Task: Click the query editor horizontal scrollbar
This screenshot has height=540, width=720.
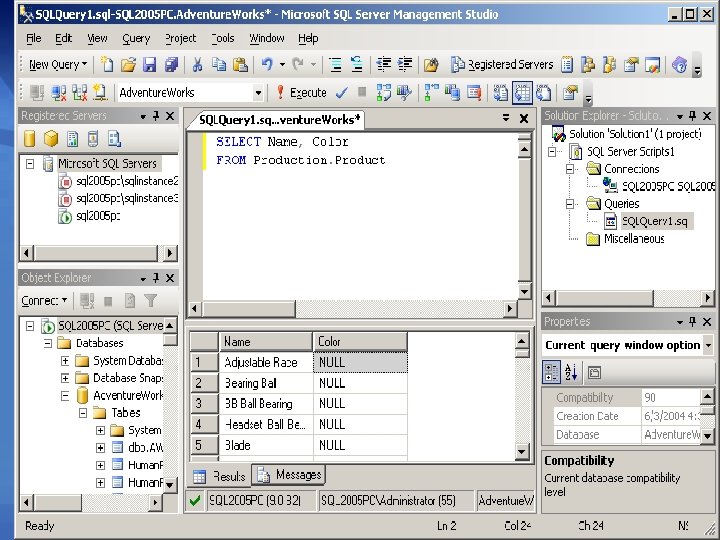Action: coord(352,309)
